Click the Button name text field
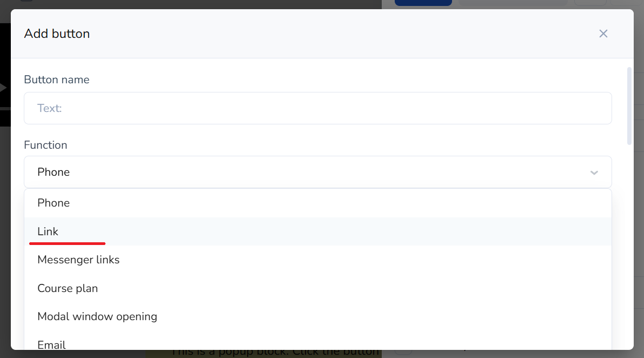The height and width of the screenshot is (358, 644). pyautogui.click(x=317, y=108)
